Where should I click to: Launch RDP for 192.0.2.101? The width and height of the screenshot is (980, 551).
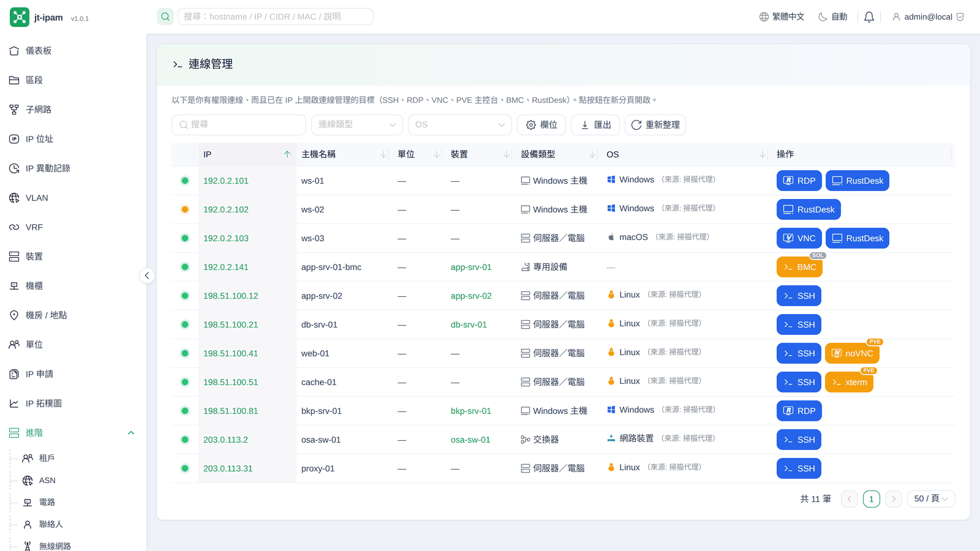tap(799, 181)
